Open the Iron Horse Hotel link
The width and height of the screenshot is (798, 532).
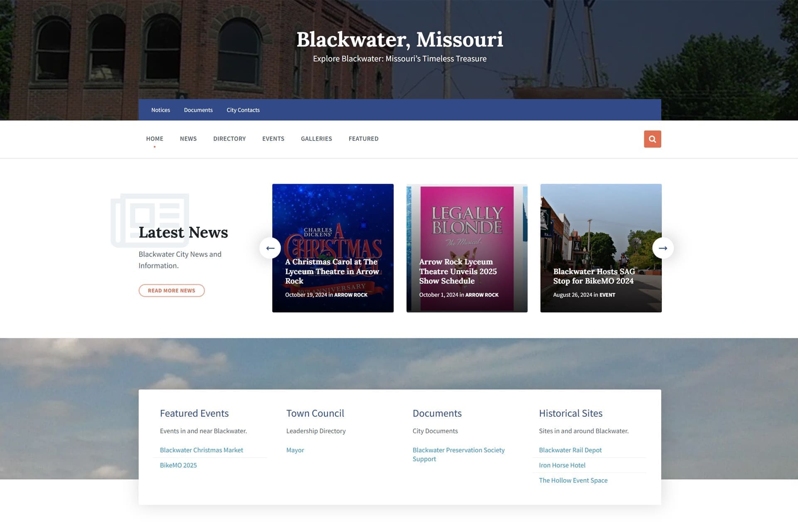pos(562,465)
